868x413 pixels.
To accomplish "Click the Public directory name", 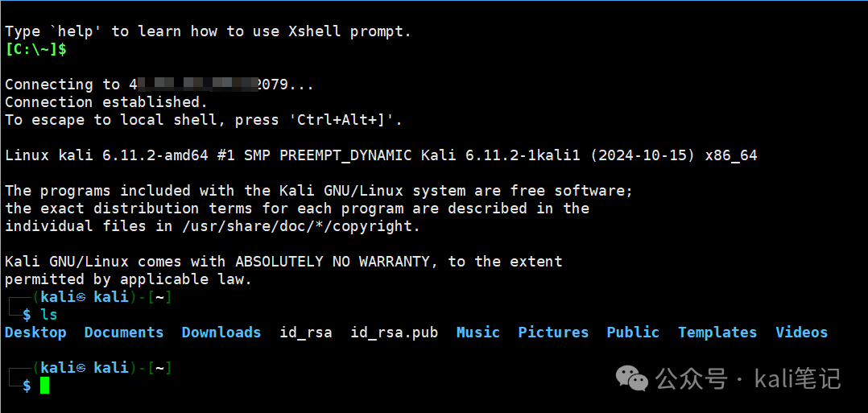I will [633, 332].
